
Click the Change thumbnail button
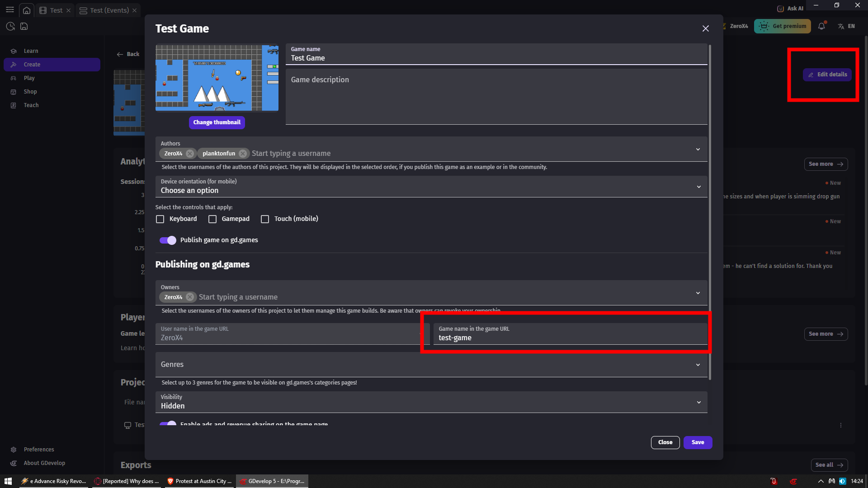pos(217,122)
